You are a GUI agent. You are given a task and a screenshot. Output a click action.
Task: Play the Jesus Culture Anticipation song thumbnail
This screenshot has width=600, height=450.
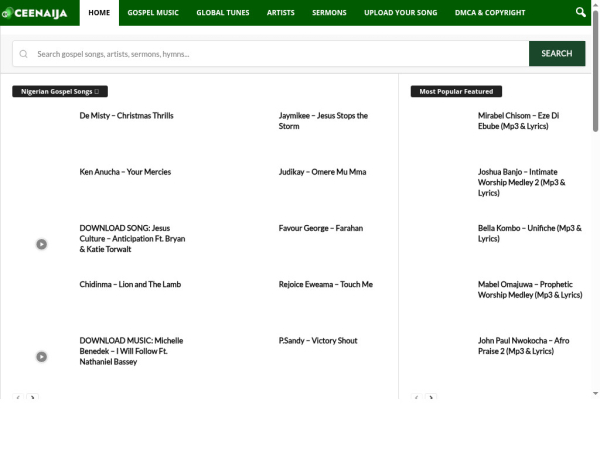pos(42,244)
